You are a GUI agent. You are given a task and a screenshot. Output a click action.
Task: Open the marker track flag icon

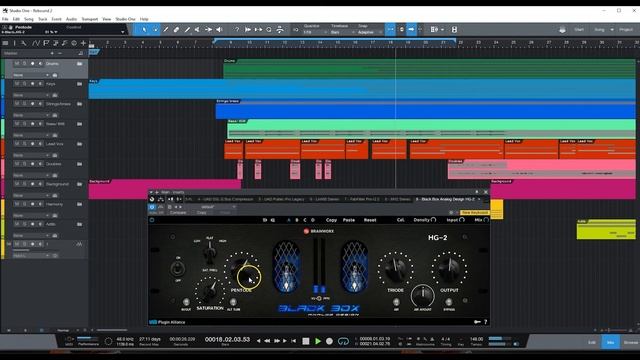coord(46,43)
